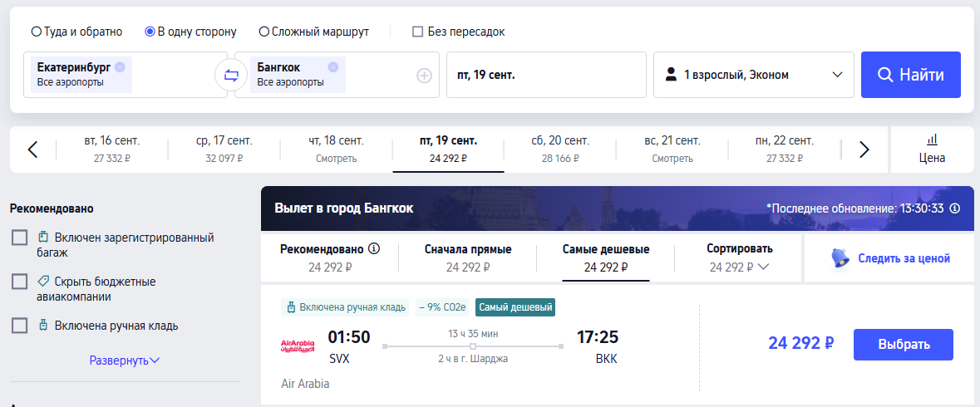Swap origin and destination cities icon

click(x=231, y=76)
